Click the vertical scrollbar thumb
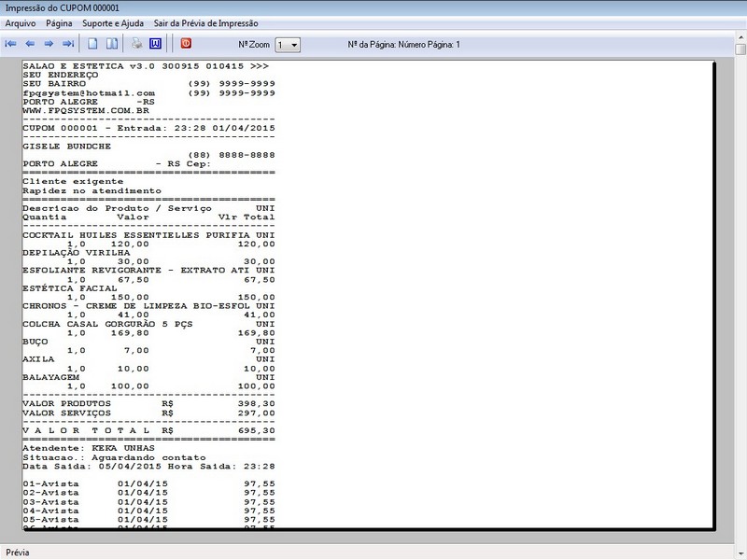 click(x=740, y=49)
